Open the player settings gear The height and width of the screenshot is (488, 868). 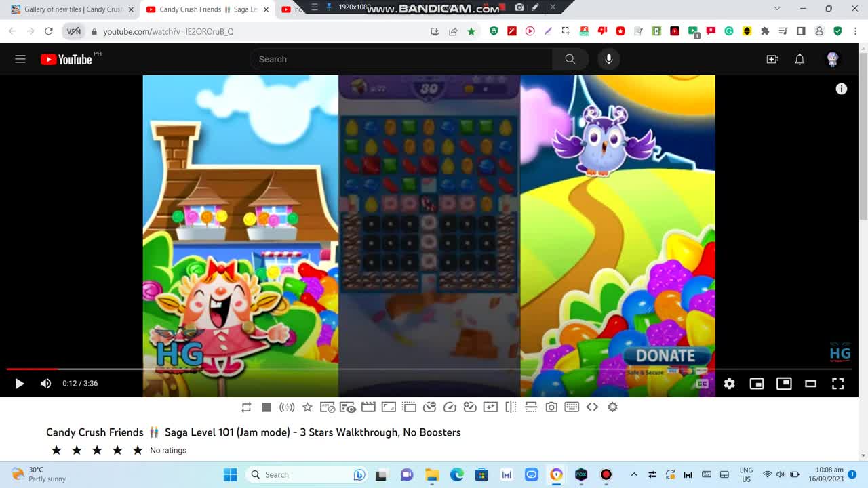point(729,384)
